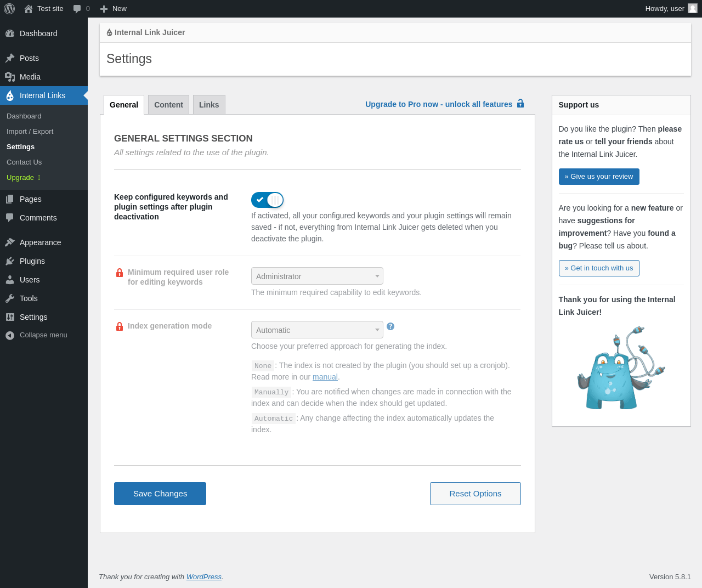Click the Posts pin icon

pyautogui.click(x=10, y=58)
